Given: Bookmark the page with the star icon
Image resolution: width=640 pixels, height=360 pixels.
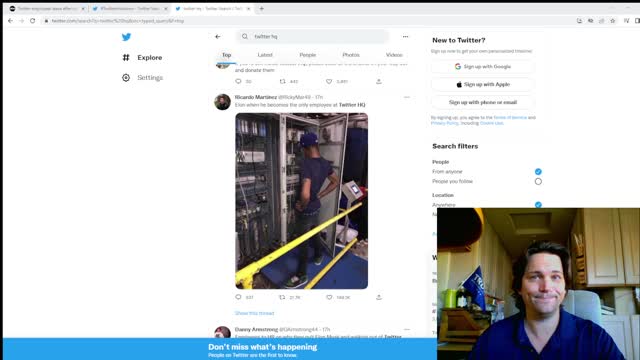Looking at the screenshot, I should [x=613, y=21].
